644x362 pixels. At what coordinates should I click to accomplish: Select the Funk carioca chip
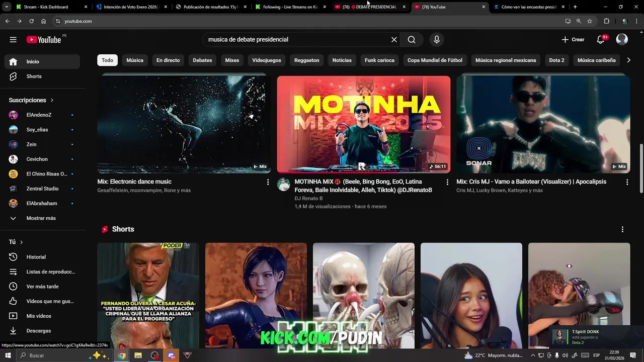(379, 60)
